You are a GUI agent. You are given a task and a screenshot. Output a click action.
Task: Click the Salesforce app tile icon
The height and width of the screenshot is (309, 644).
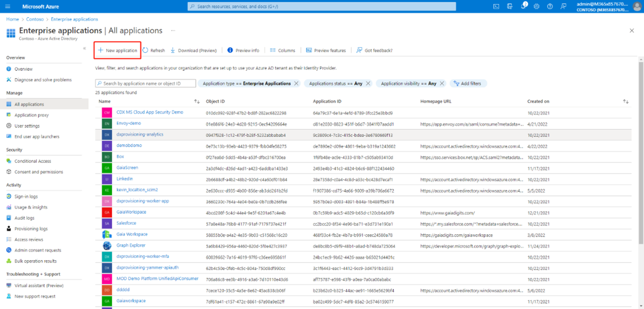click(x=107, y=223)
